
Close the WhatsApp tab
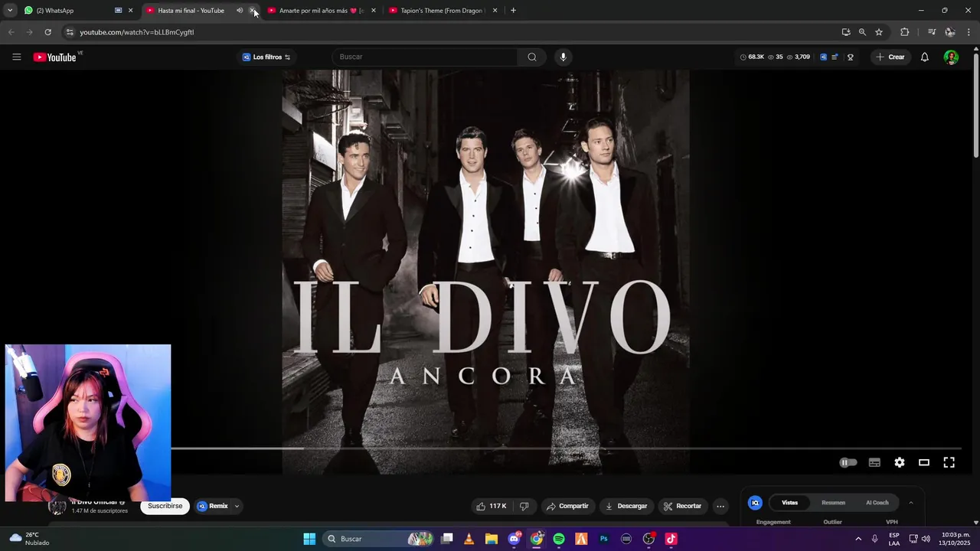coord(130,11)
